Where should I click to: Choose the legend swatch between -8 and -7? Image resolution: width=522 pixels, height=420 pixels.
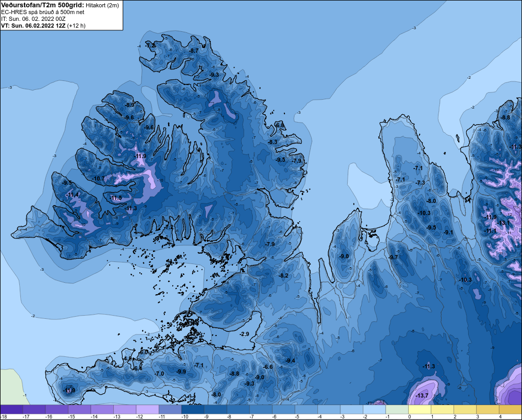point(238,409)
